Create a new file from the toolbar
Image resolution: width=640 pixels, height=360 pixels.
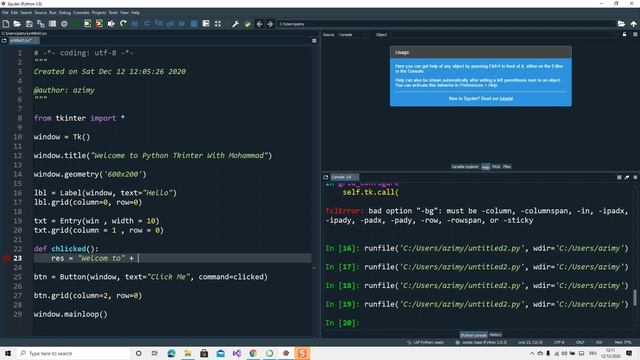point(6,24)
